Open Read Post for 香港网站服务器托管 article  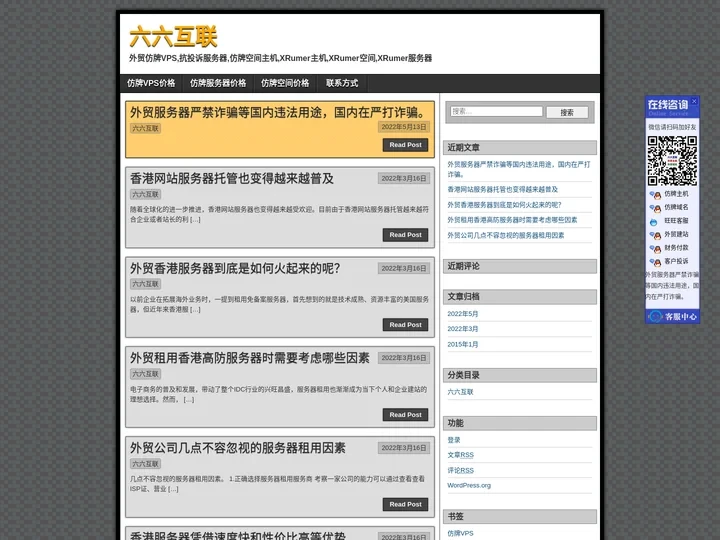405,235
